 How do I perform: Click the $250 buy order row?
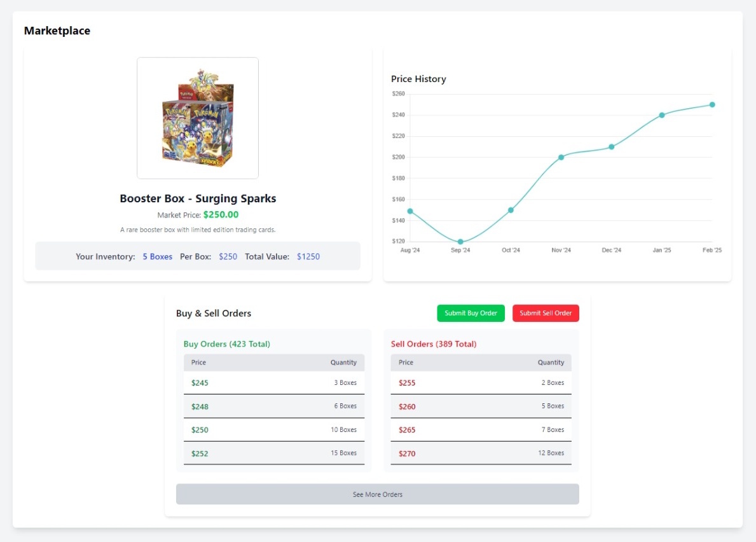[273, 430]
